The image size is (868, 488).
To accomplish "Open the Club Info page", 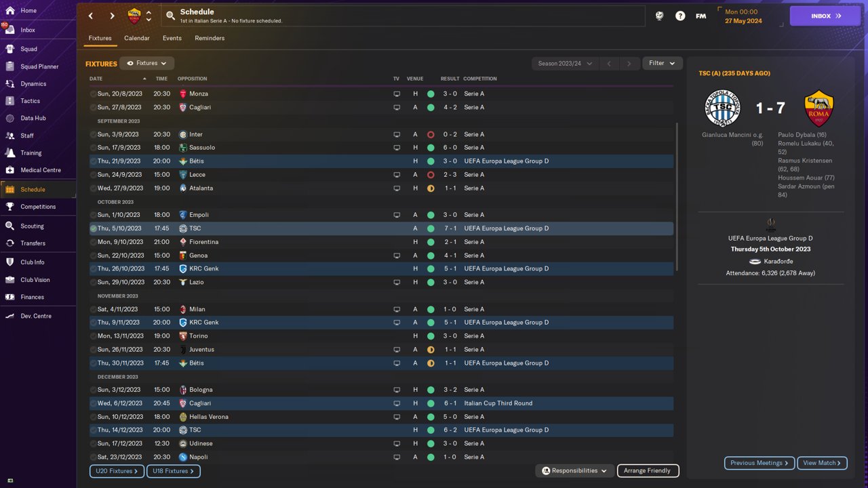I will coord(32,262).
